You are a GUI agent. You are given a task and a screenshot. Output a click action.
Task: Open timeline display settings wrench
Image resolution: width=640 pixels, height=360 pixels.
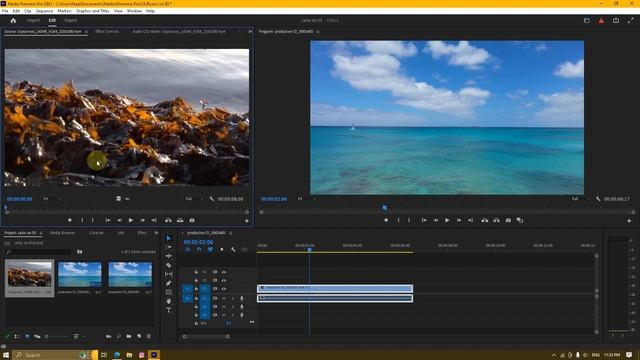(233, 249)
